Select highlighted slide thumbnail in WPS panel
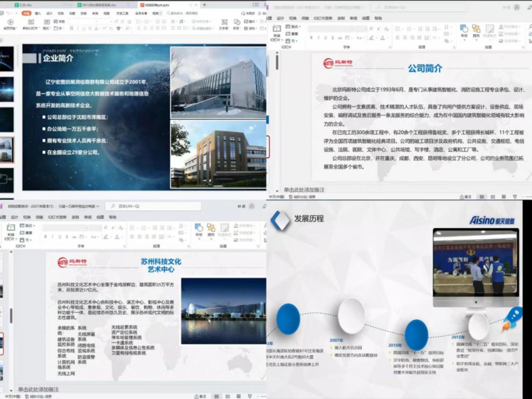 click(x=7, y=150)
